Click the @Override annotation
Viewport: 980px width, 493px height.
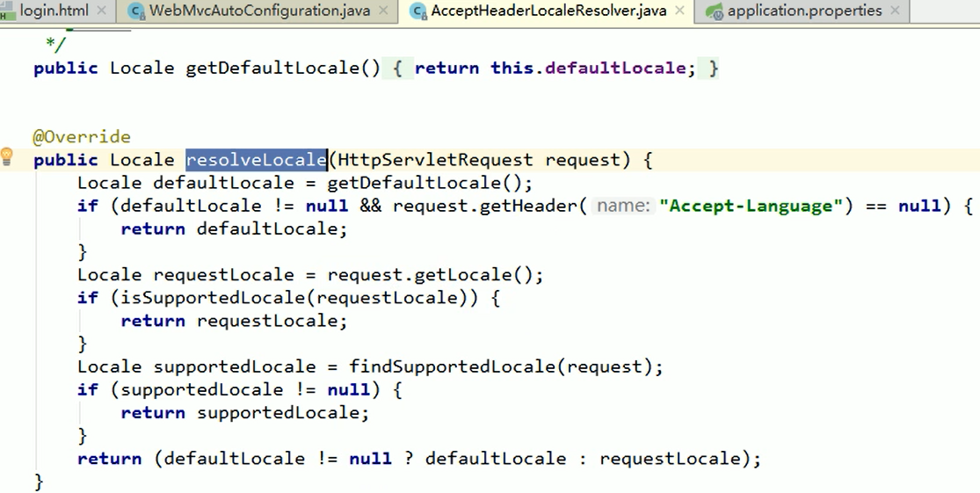coord(82,137)
